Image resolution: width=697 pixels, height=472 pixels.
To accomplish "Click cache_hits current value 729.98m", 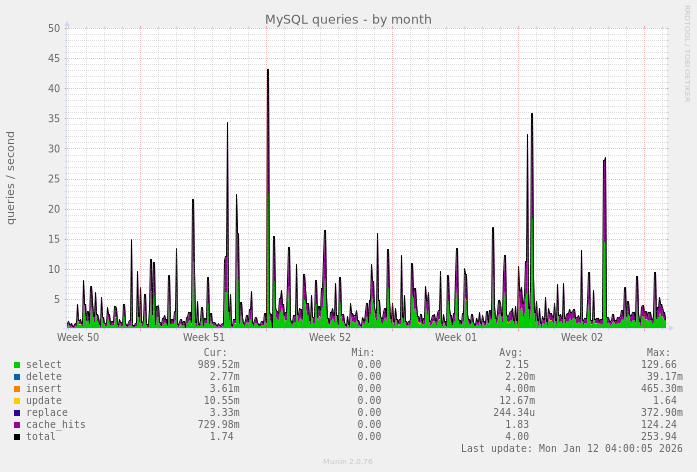I will tap(218, 424).
